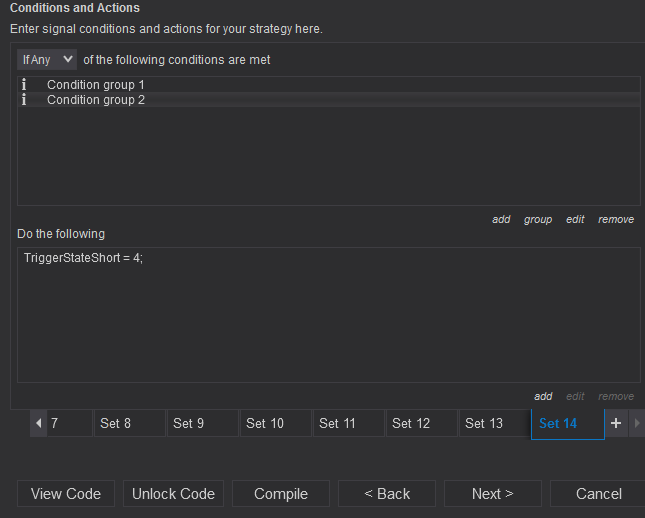
Task: Open the Set 13 tab
Action: 484,423
